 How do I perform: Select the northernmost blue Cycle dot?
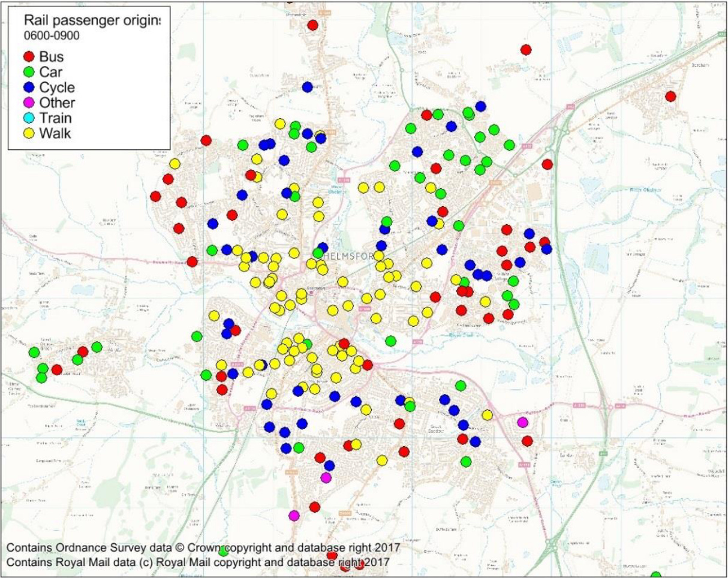click(308, 87)
